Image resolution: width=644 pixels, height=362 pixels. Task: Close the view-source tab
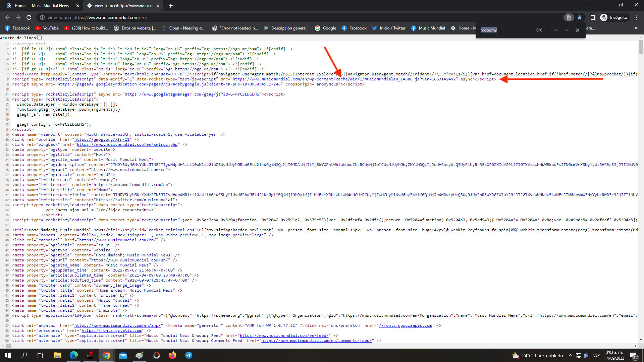[158, 6]
